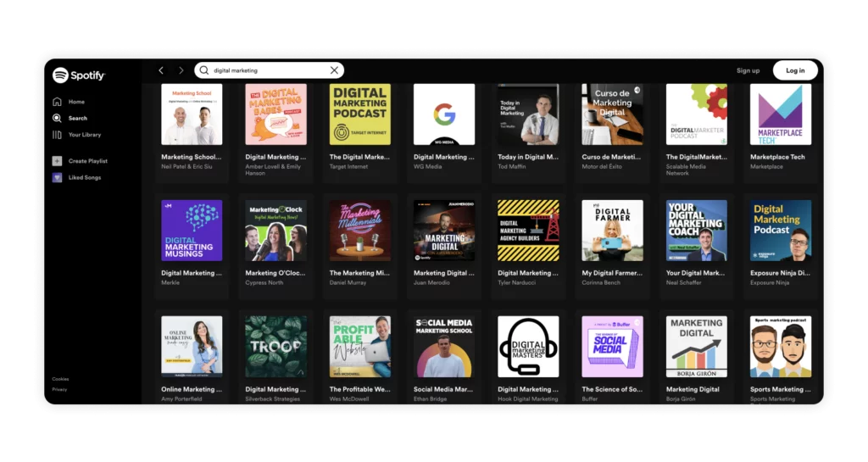The image size is (868, 462).
Task: Click the Spotify logo
Action: (x=79, y=75)
